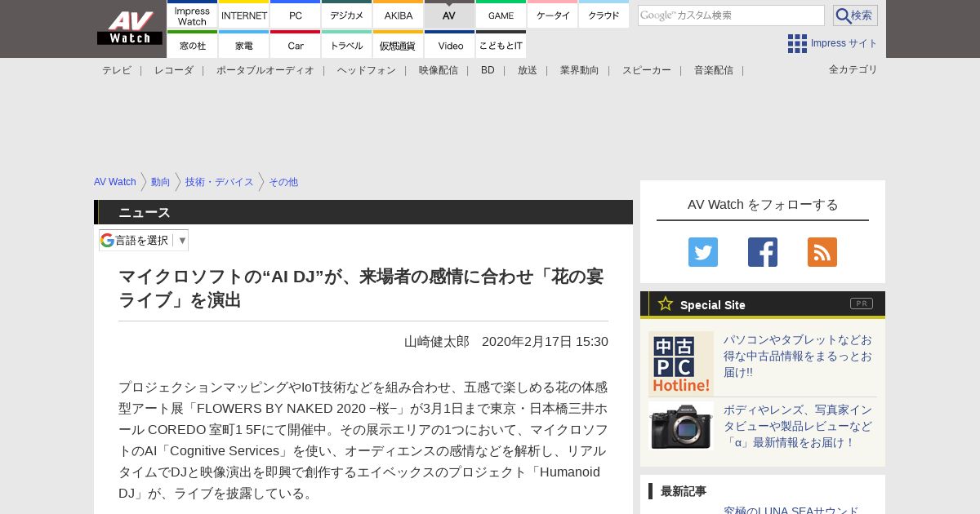Open the ポータブルオーディオ category
Image resolution: width=980 pixels, height=514 pixels.
click(265, 70)
